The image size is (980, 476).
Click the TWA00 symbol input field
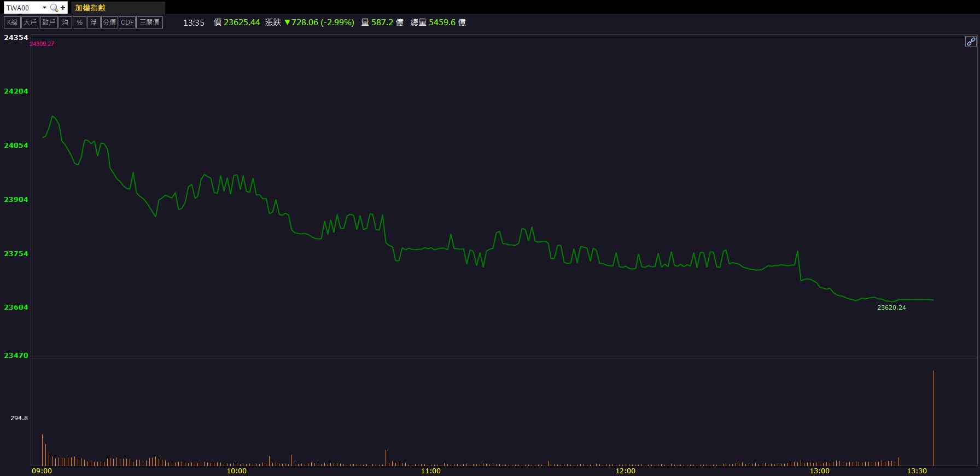(22, 8)
